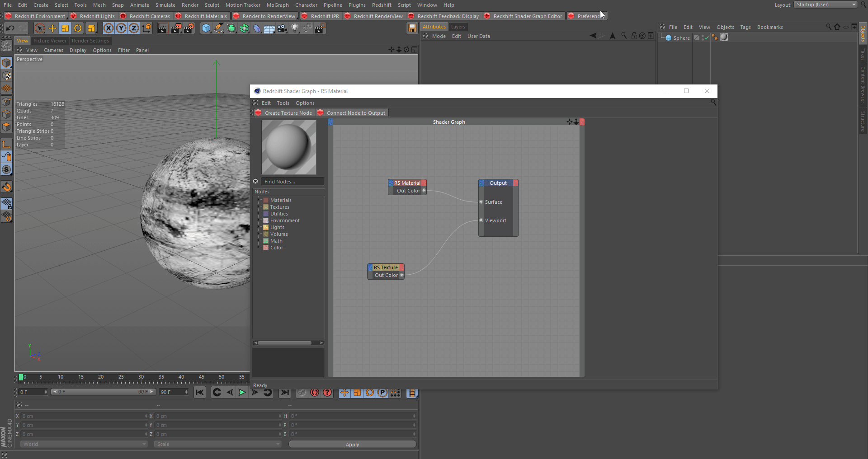Toggle the Z axis lock
This screenshot has height=459, width=868.
point(134,28)
